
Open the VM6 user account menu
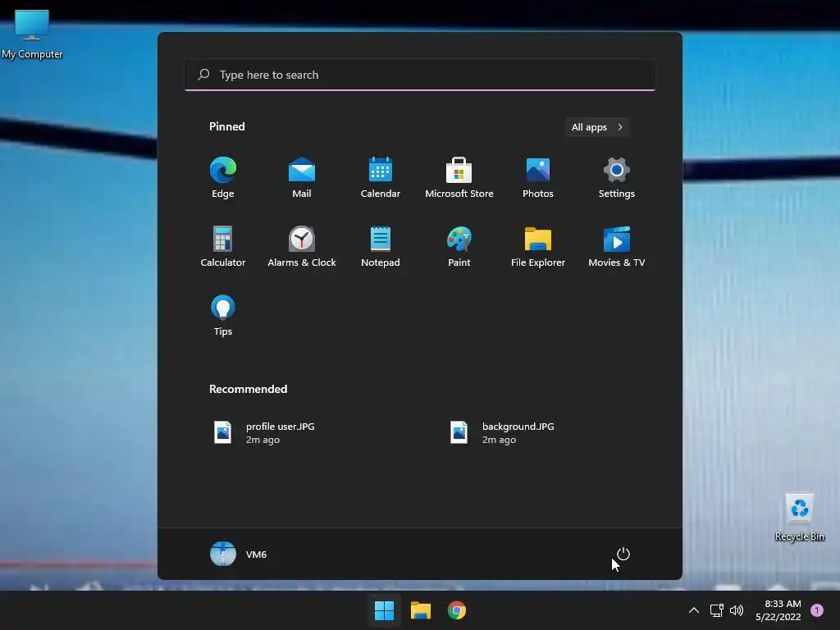click(x=239, y=554)
